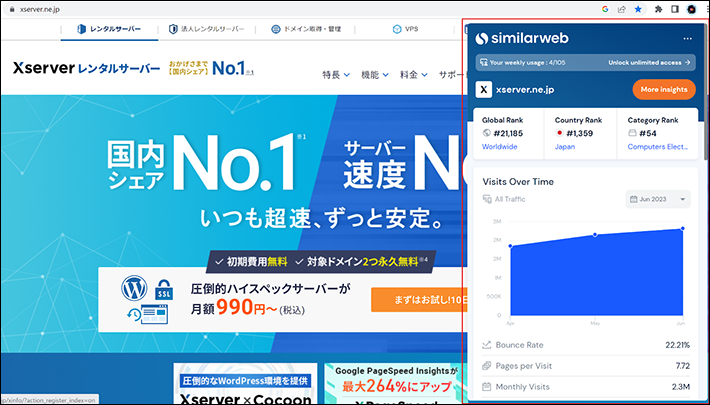Click the Monthly Visits value 2.3M
The image size is (710, 405).
pyautogui.click(x=681, y=387)
